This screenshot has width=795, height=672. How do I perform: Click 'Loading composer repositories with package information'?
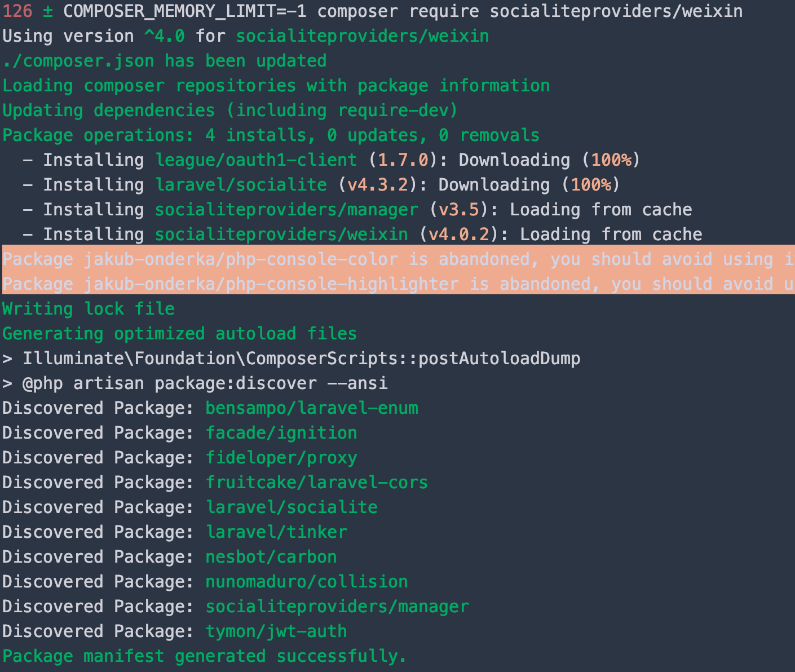click(x=276, y=86)
